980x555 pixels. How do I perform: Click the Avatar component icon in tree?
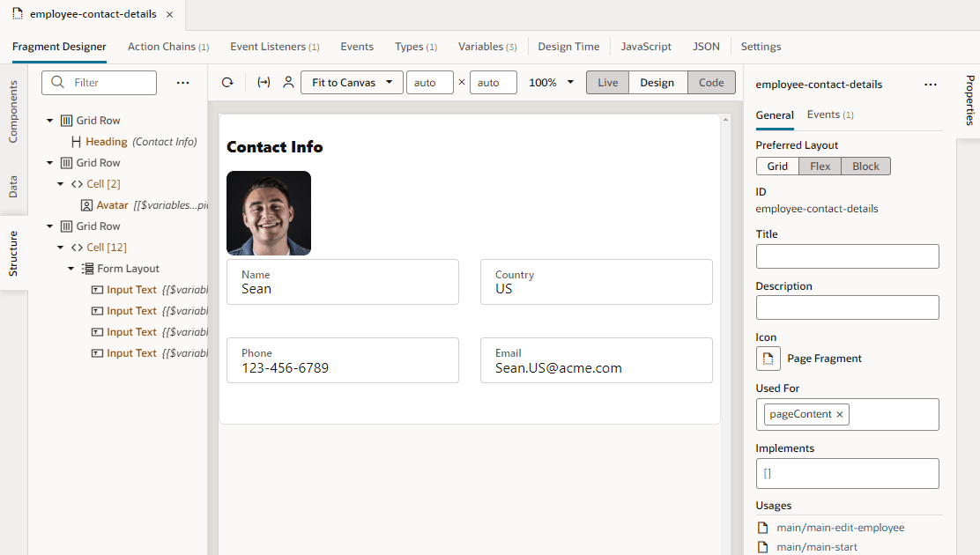[x=87, y=205]
